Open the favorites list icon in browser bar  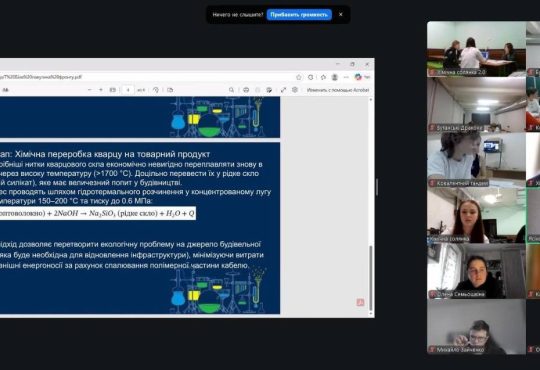[x=323, y=77]
